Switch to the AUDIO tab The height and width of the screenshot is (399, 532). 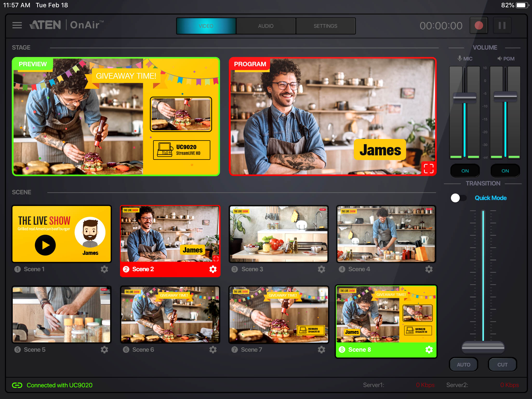click(266, 26)
